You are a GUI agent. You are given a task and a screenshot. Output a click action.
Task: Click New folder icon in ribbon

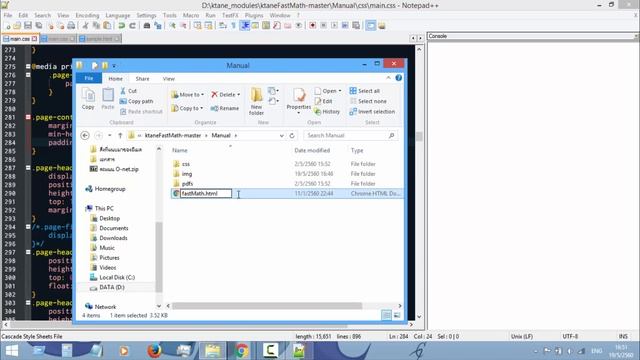pyautogui.click(x=256, y=101)
